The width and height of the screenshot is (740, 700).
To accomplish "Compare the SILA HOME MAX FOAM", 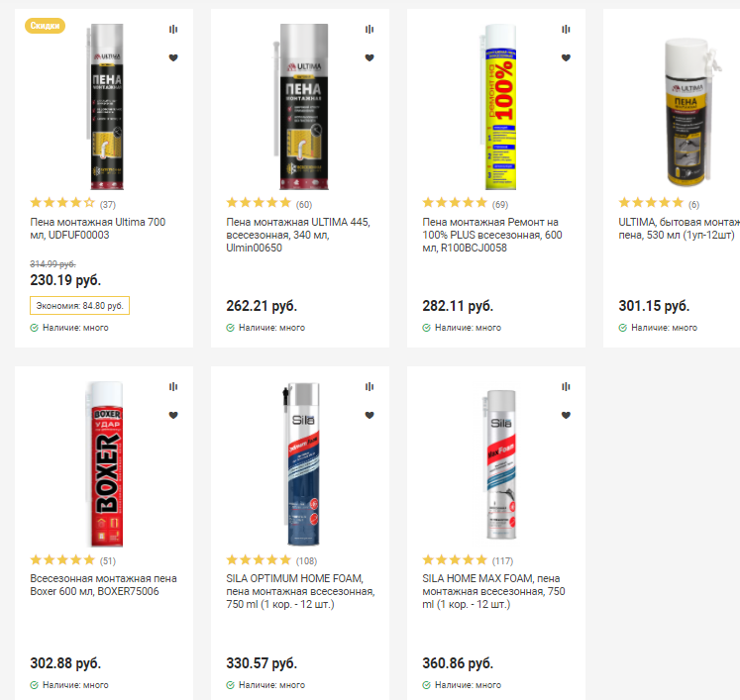I will tap(566, 387).
